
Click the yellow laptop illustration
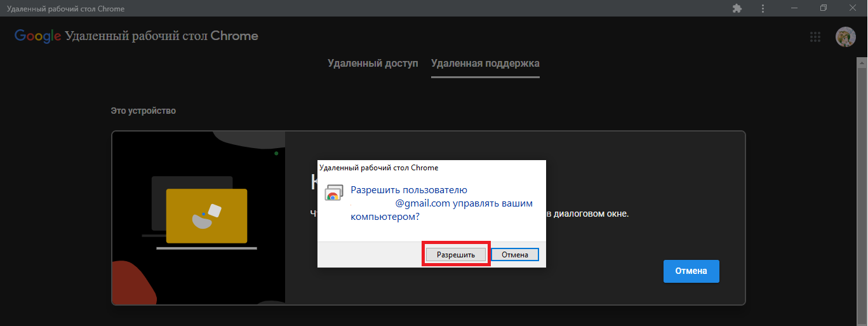point(206,216)
